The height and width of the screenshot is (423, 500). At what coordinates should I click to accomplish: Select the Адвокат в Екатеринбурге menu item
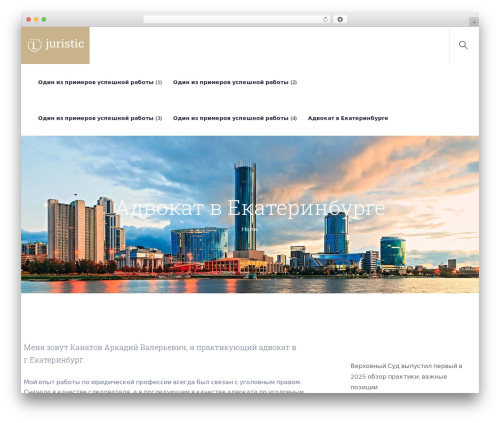click(x=348, y=118)
